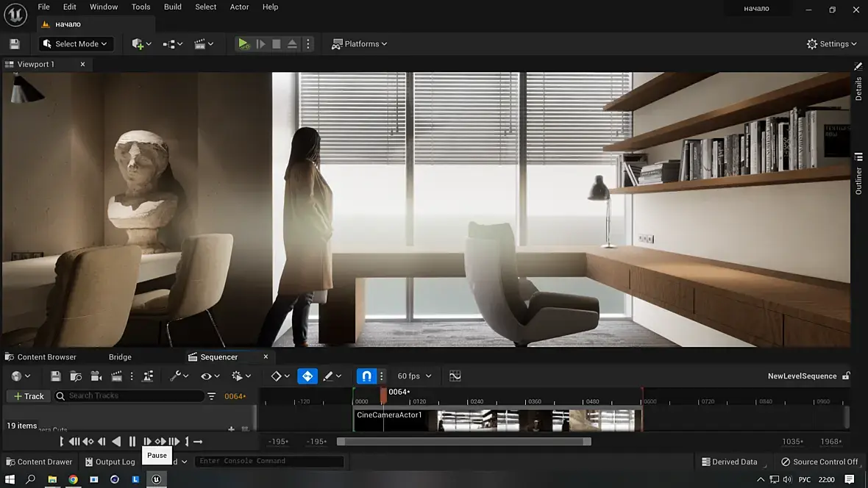The image size is (868, 488).
Task: Click the Sequencer horizontal timeline scrollbar
Action: click(463, 442)
